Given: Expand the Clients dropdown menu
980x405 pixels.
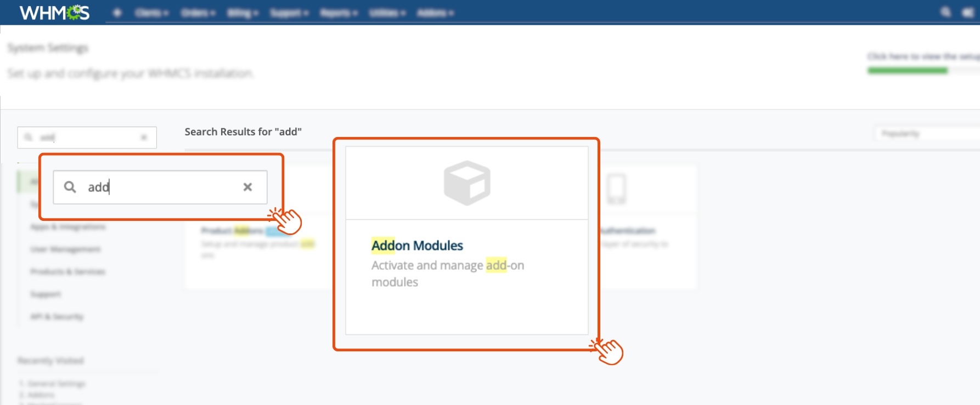Looking at the screenshot, I should click(x=151, y=13).
